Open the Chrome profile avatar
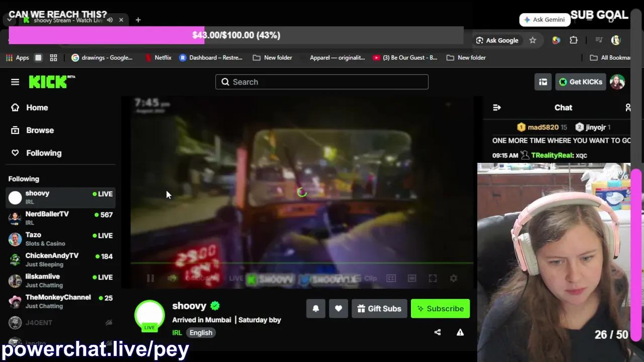This screenshot has width=644, height=362. pyautogui.click(x=616, y=40)
